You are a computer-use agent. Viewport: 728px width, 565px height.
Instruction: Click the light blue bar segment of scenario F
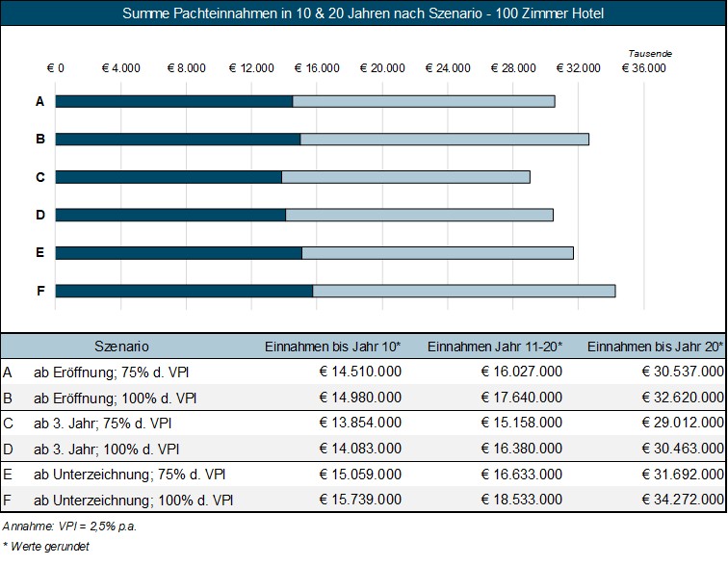[463, 291]
